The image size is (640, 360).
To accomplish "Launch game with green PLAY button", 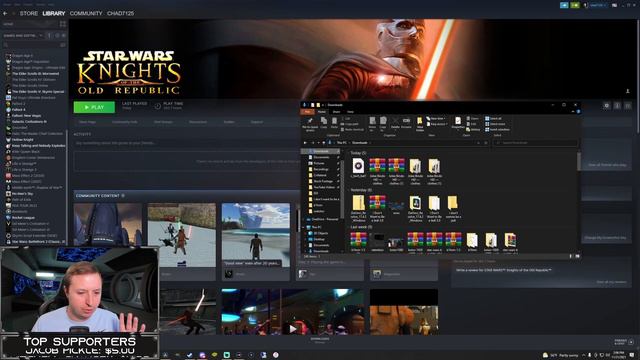I will (x=94, y=107).
